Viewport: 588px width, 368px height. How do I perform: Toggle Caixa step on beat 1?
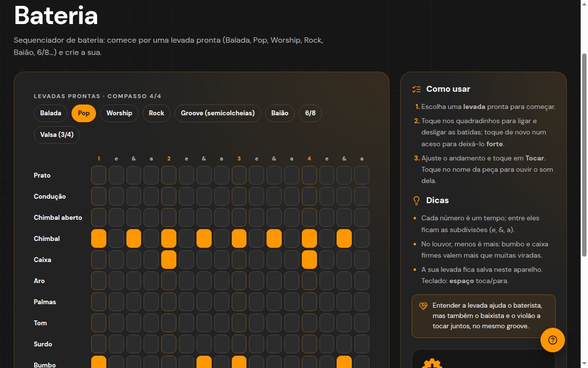coord(98,260)
